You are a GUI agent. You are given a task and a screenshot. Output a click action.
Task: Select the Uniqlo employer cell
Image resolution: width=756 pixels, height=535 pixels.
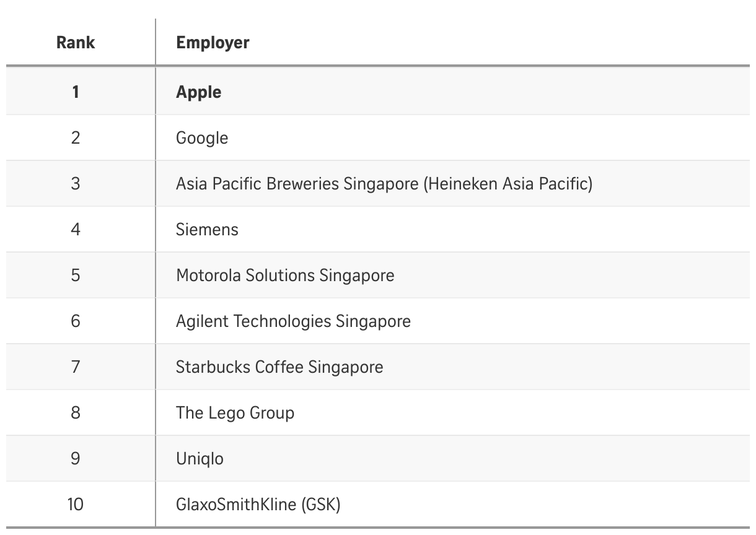(200, 459)
